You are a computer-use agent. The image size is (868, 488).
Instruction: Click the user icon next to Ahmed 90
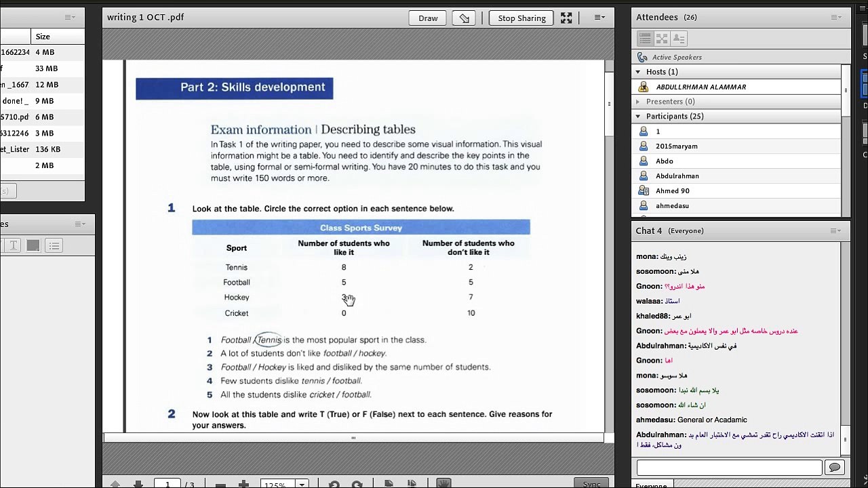644,191
